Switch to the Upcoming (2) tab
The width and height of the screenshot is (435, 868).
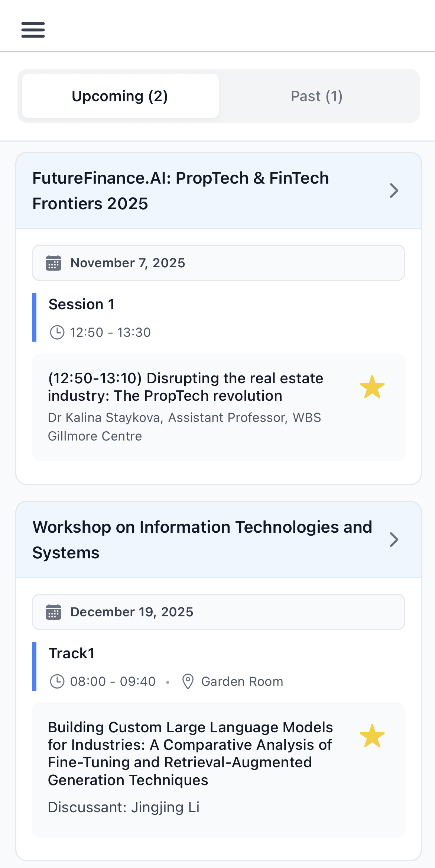[120, 96]
